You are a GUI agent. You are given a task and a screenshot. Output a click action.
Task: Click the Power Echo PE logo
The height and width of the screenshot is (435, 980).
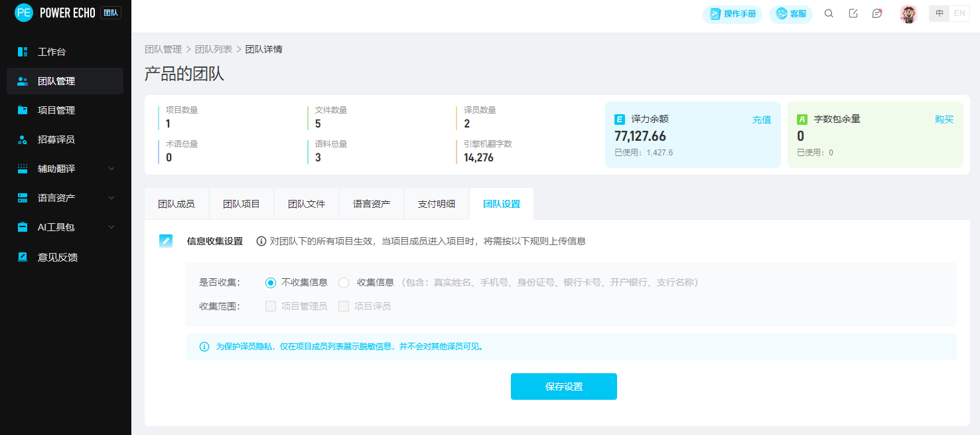click(24, 13)
